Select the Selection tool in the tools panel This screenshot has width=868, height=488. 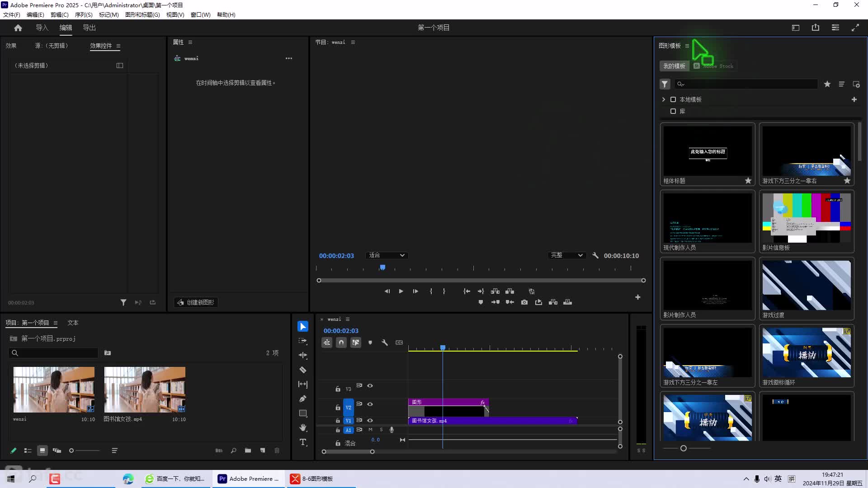click(x=303, y=326)
